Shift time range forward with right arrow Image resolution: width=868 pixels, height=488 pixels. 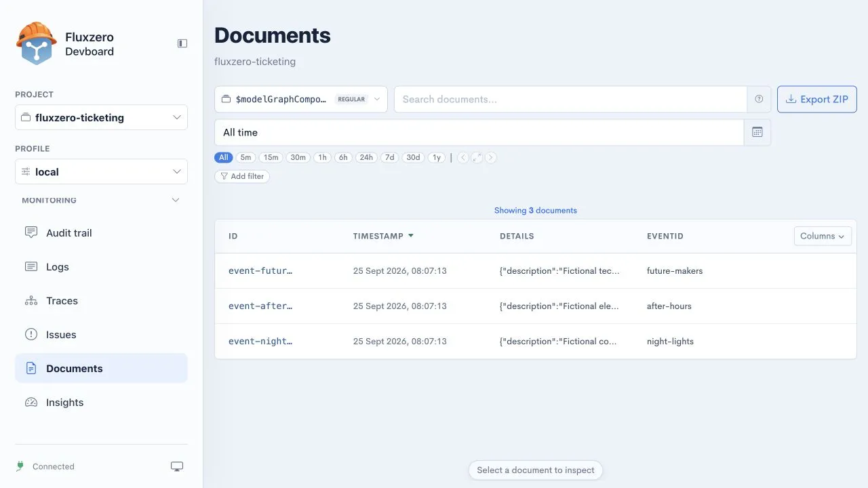click(491, 157)
